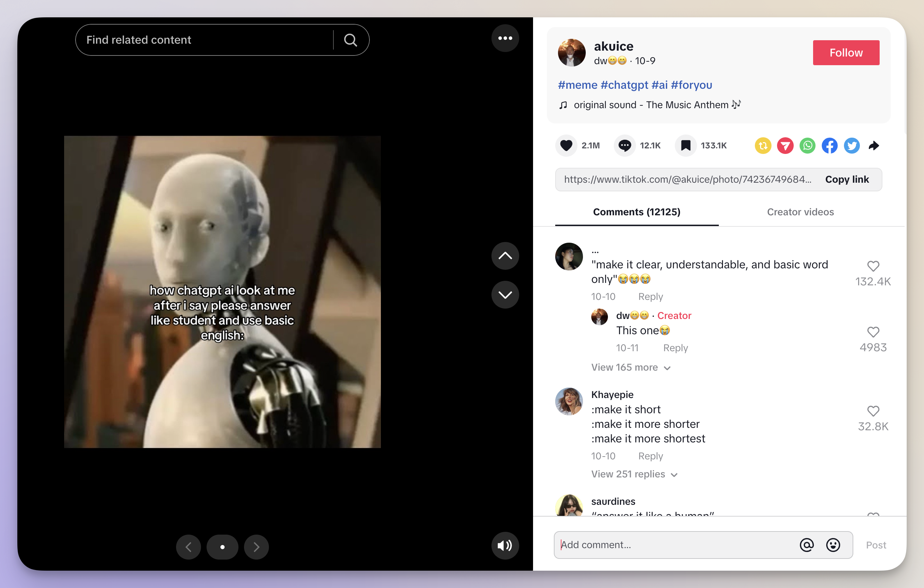
Task: Insert a mention with @ icon
Action: pyautogui.click(x=806, y=545)
